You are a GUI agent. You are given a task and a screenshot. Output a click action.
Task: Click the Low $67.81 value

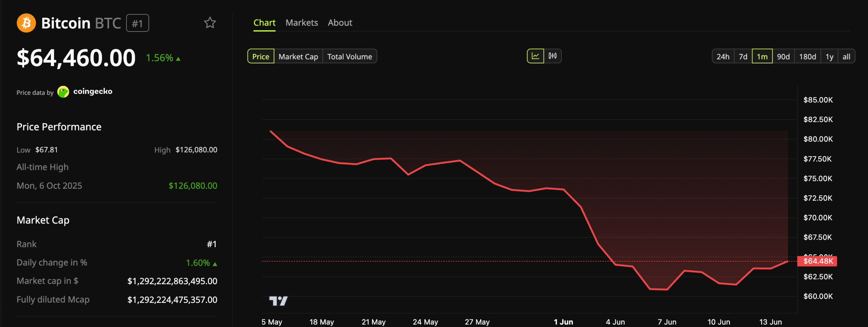click(46, 150)
